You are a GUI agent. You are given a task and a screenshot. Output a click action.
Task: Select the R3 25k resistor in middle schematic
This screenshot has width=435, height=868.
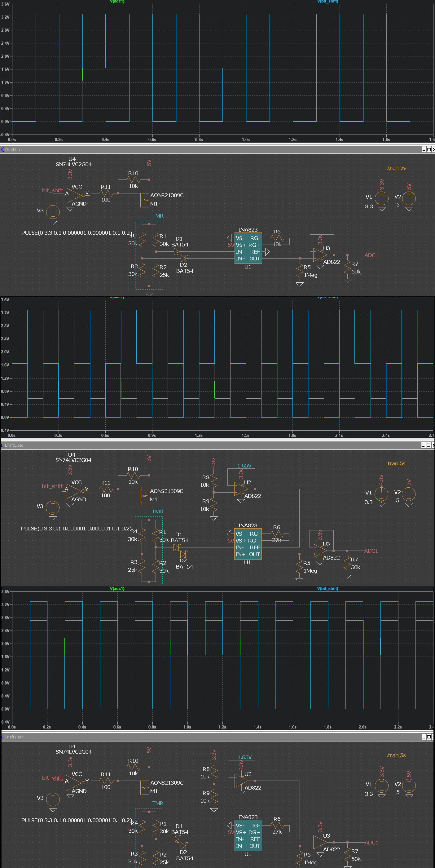coord(142,566)
